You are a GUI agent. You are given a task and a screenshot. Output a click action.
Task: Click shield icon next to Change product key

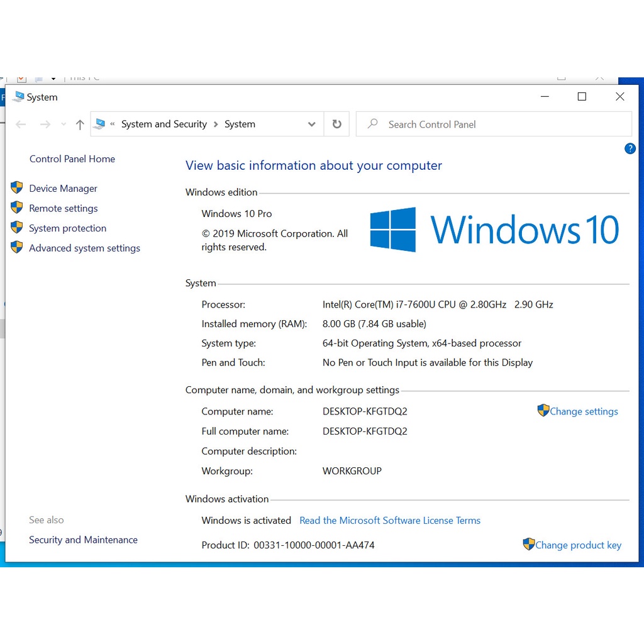pyautogui.click(x=528, y=544)
